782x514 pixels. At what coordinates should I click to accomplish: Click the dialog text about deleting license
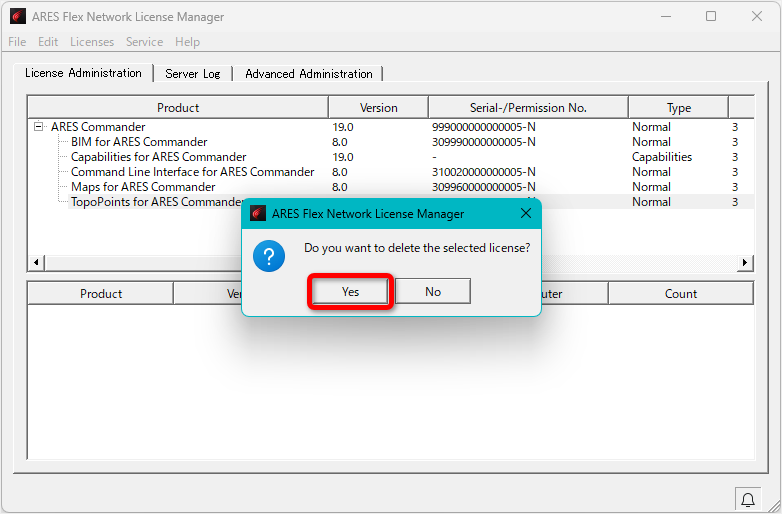click(417, 248)
